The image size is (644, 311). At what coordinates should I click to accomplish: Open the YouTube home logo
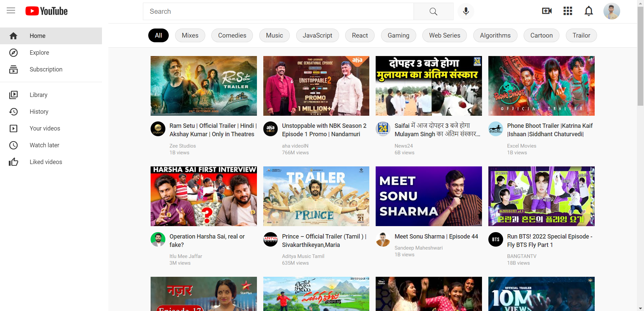point(46,11)
